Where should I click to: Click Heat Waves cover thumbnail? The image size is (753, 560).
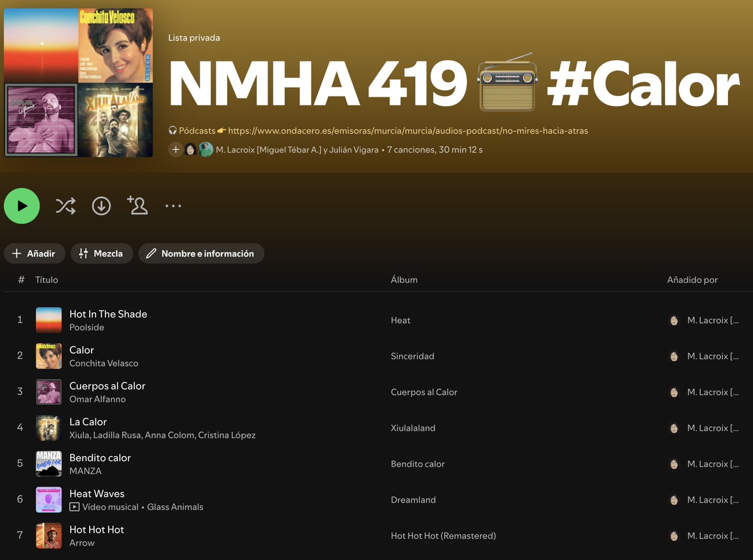49,500
